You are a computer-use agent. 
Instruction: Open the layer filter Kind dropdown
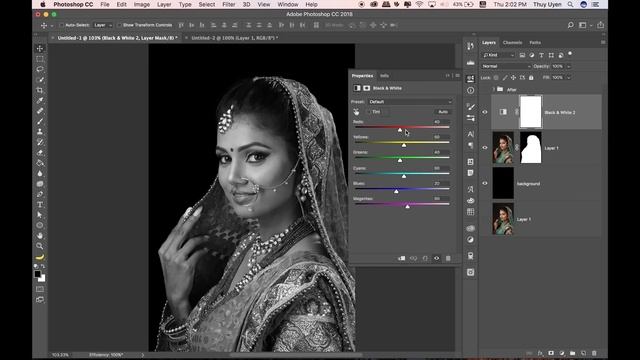point(498,55)
